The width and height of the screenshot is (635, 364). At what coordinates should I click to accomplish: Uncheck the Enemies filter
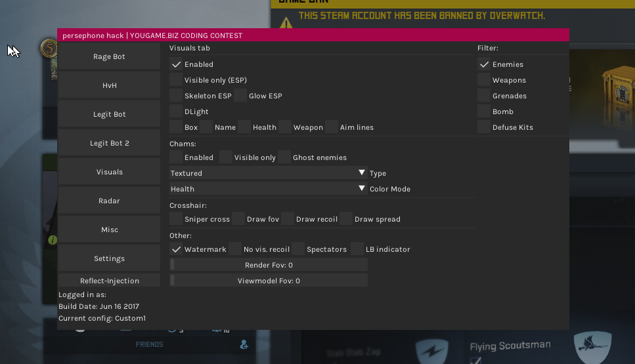click(x=484, y=64)
